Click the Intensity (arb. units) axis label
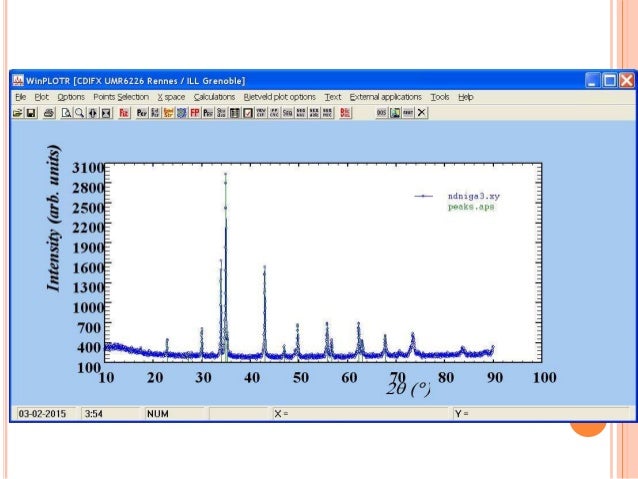This screenshot has width=638, height=479. 53,218
